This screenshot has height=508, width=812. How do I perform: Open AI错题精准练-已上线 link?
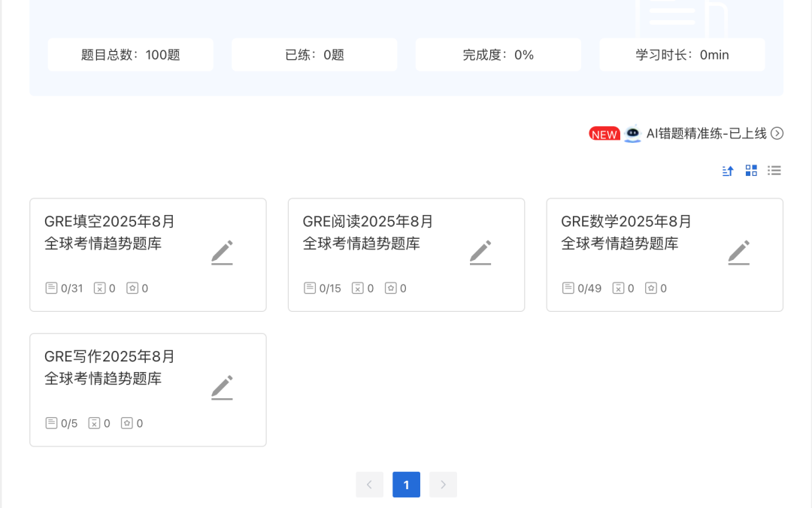[x=706, y=134]
